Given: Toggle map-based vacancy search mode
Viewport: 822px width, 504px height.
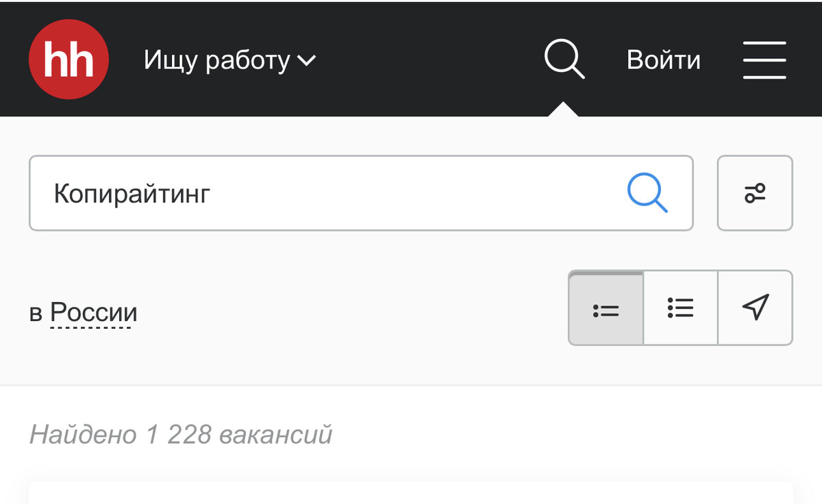Looking at the screenshot, I should pyautogui.click(x=754, y=307).
